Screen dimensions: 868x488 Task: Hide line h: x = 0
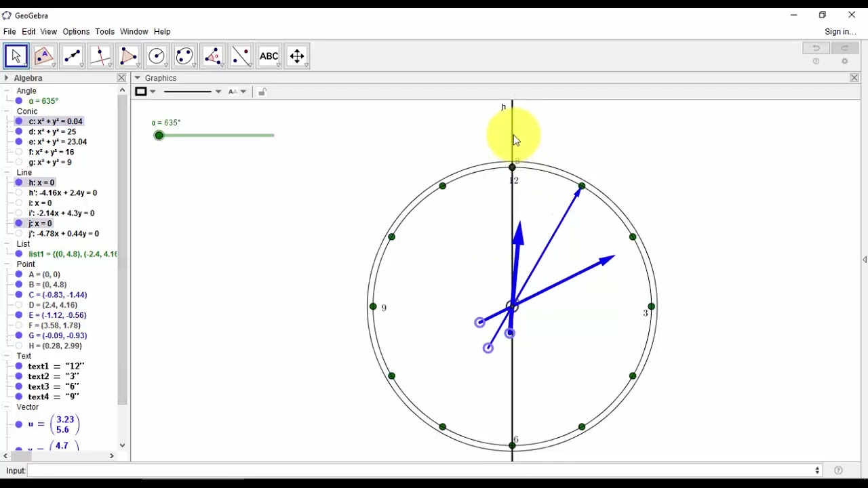click(x=19, y=182)
